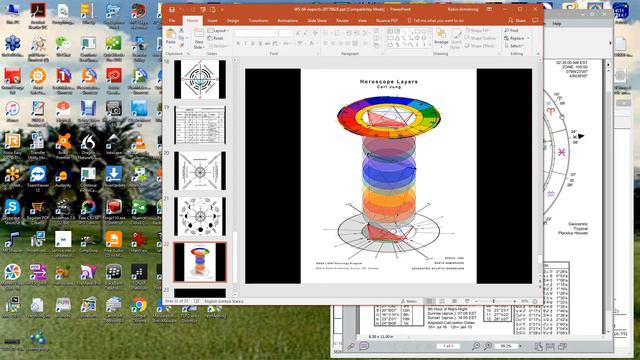Image resolution: width=640 pixels, height=360 pixels.
Task: Click the Save icon in the PowerPoint title bar
Action: [x=172, y=9]
